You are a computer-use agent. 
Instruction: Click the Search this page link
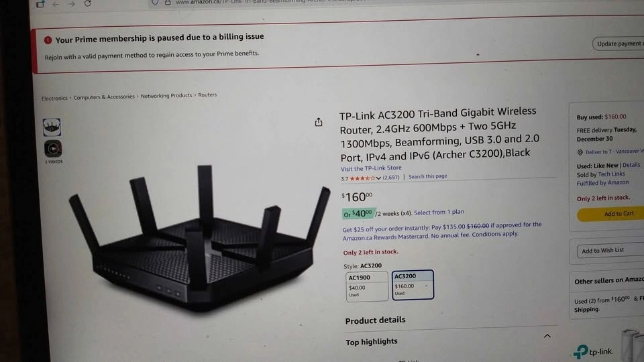tap(427, 176)
